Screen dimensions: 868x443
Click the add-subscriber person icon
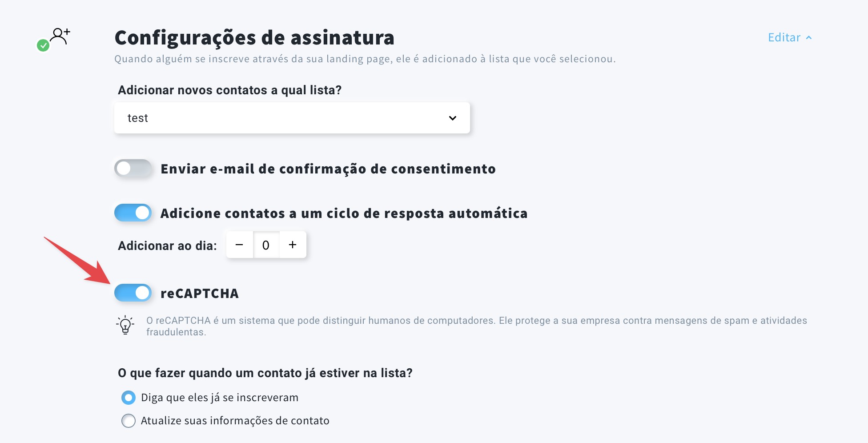[x=60, y=36]
